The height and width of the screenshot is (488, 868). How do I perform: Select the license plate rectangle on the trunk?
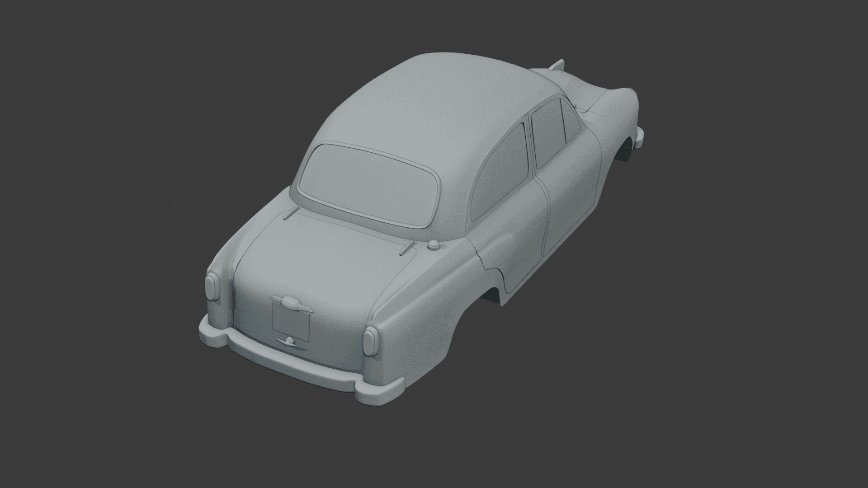pos(291,321)
